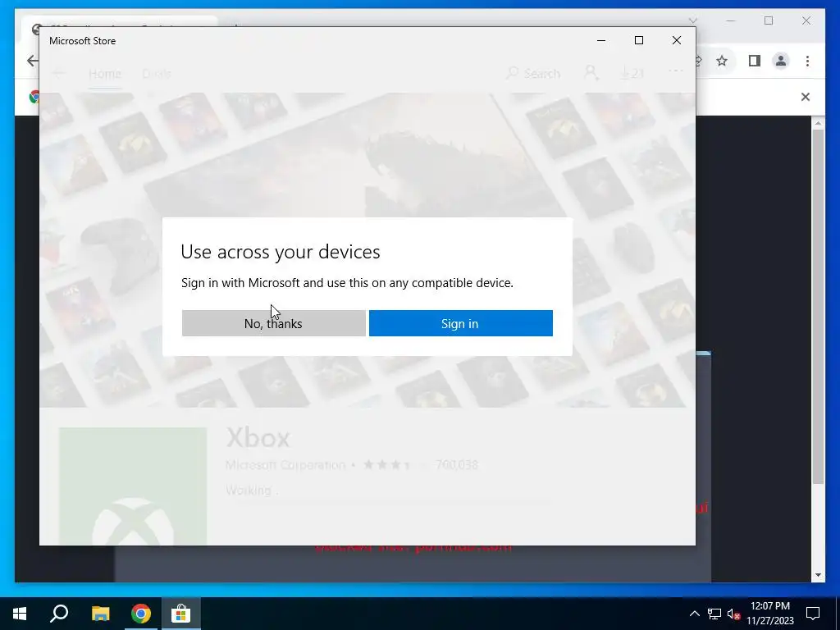Switch to Chrome from the taskbar

[141, 614]
